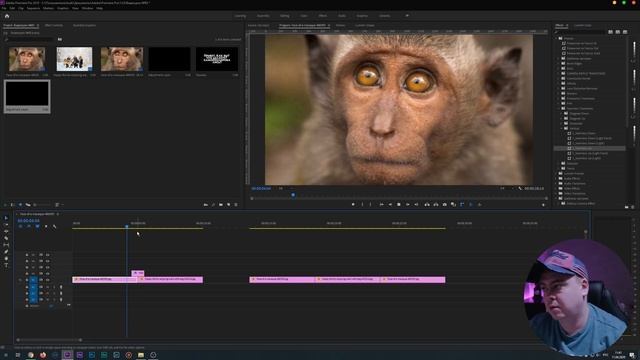The height and width of the screenshot is (360, 640).
Task: Switch to the Color workspace
Action: tap(304, 16)
